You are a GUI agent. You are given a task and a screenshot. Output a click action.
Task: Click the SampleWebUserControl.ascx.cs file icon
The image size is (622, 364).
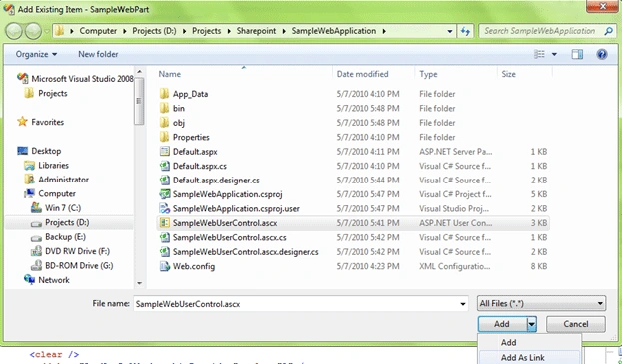coord(164,237)
